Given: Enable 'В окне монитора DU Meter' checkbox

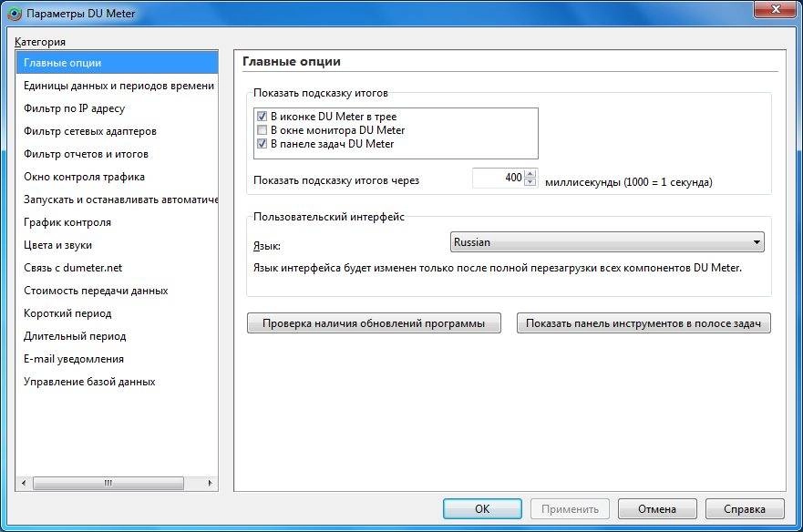Looking at the screenshot, I should click(x=262, y=130).
